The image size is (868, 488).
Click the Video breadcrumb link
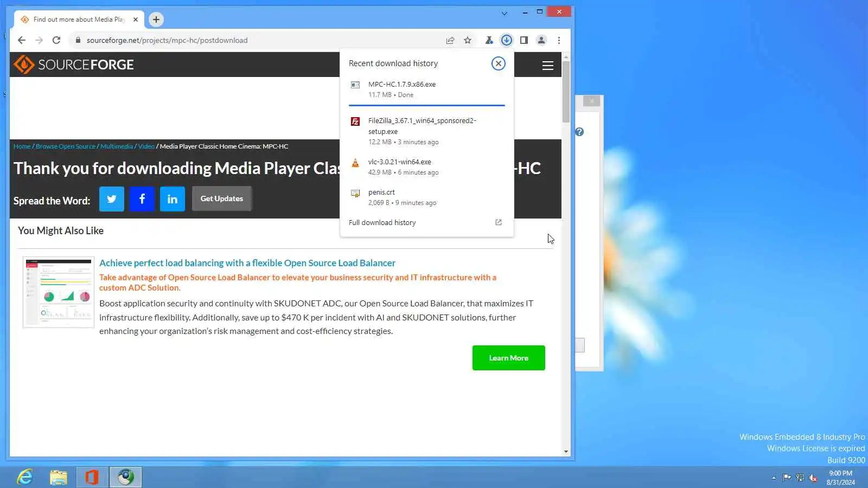tap(146, 146)
